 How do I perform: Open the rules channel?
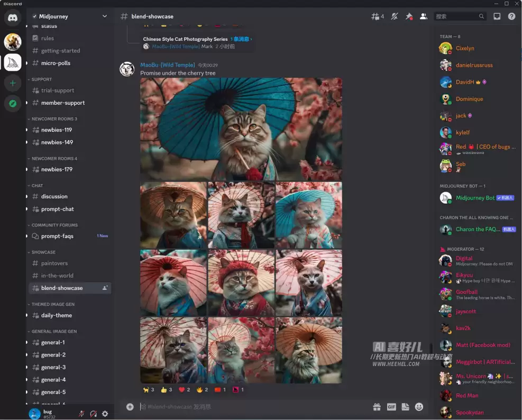[70, 38]
